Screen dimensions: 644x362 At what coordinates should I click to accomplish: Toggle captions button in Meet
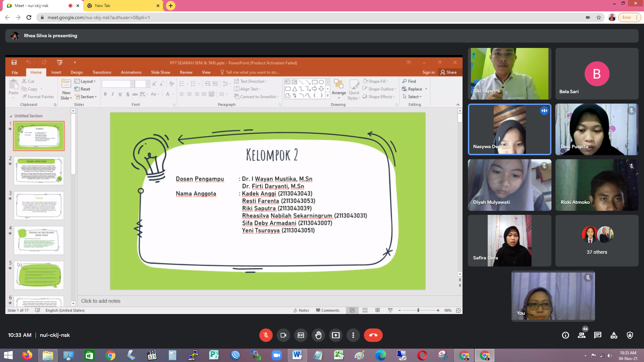pos(301,335)
